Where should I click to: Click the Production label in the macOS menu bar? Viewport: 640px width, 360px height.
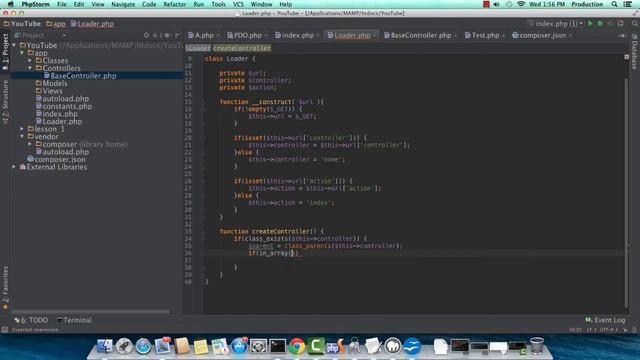[587, 4]
